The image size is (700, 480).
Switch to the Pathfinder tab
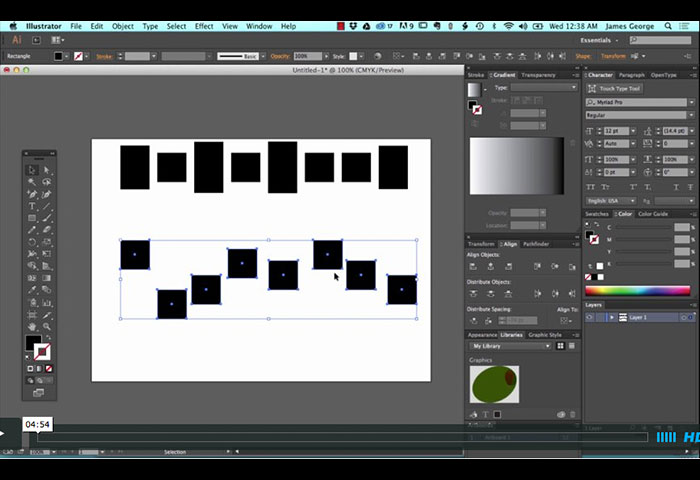point(536,244)
